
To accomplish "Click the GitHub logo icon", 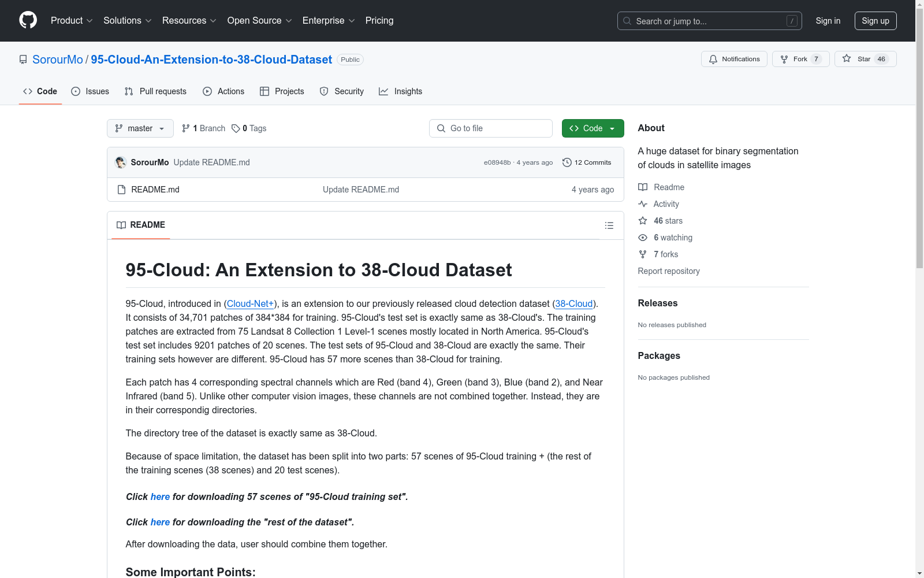I will coord(28,20).
